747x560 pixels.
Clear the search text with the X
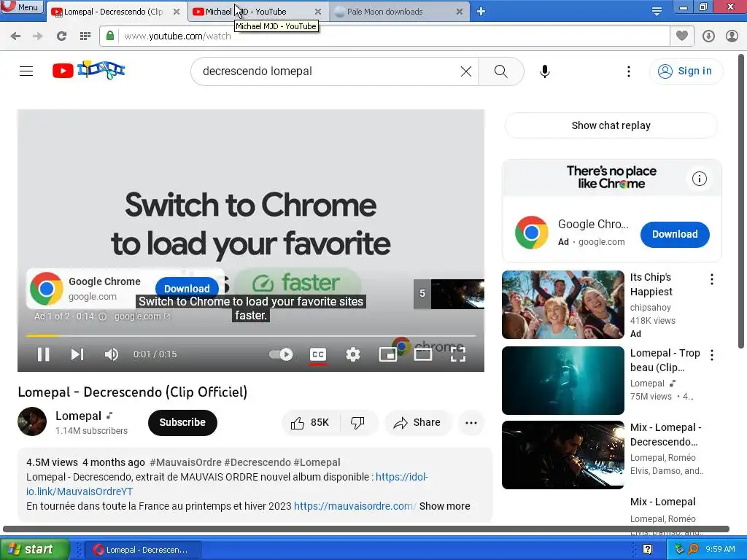point(466,71)
